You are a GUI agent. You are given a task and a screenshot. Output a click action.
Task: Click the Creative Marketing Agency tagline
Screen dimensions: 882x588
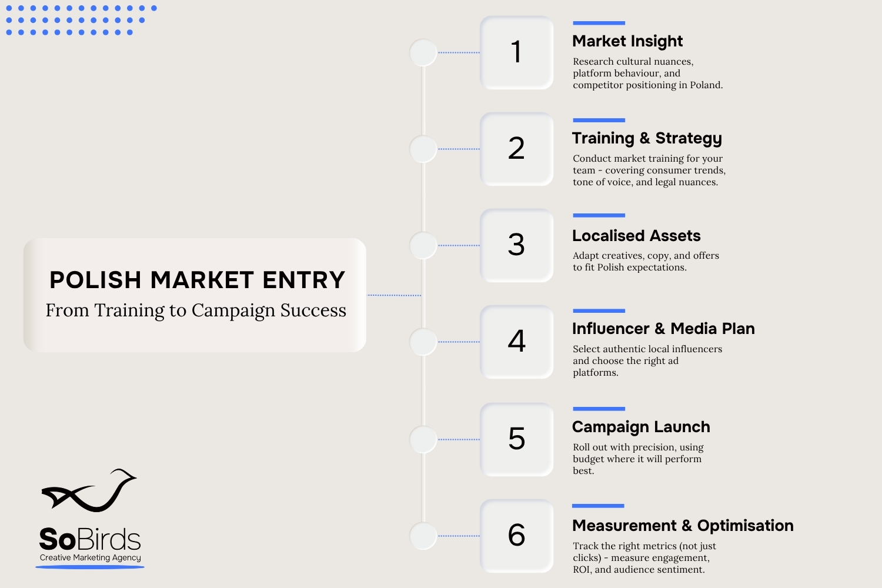pyautogui.click(x=91, y=557)
